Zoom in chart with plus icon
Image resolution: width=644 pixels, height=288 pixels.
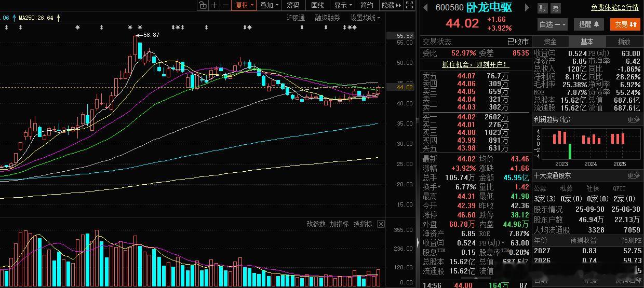coord(214,5)
